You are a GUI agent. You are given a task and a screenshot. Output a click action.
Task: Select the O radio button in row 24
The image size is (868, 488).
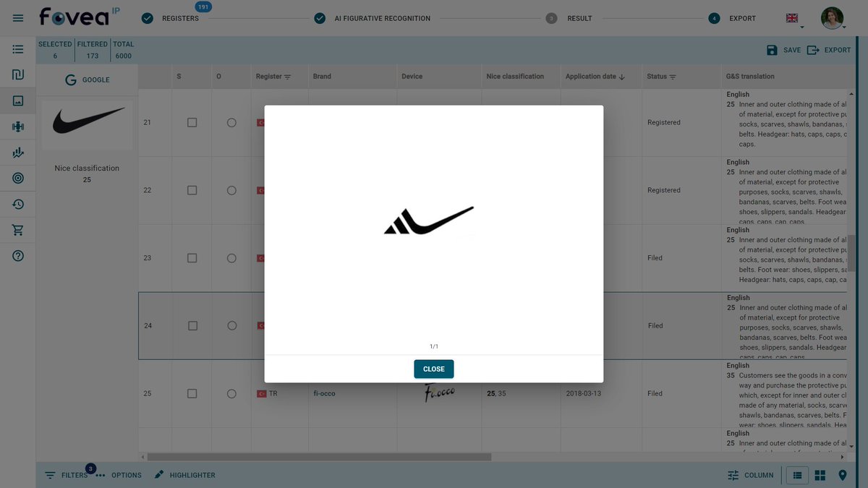231,326
